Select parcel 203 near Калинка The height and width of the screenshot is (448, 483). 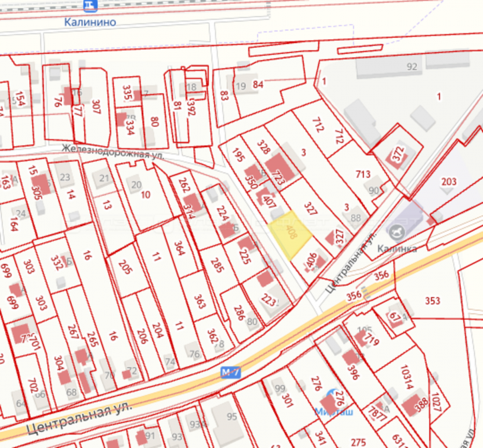448,181
